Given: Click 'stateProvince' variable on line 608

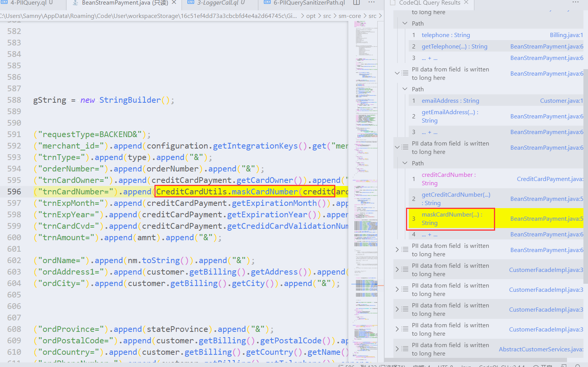Looking at the screenshot, I should tap(177, 329).
